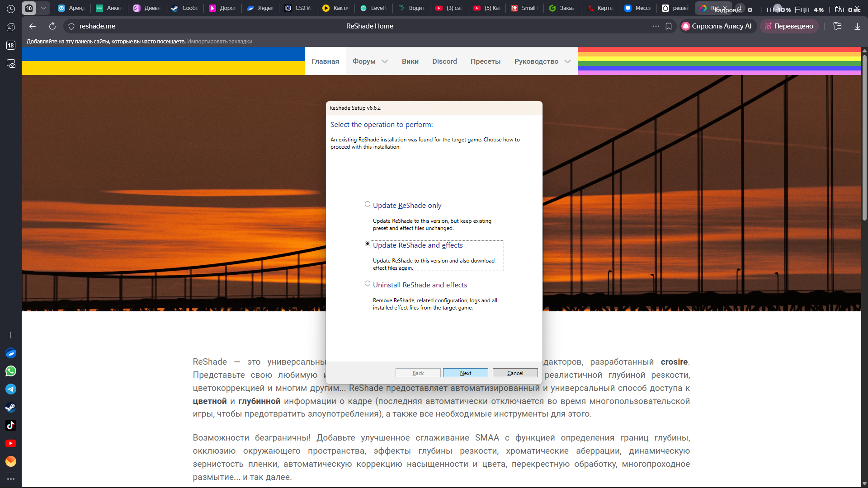Open the tab group counter showing 18
The height and width of the screenshot is (488, 868).
[29, 8]
